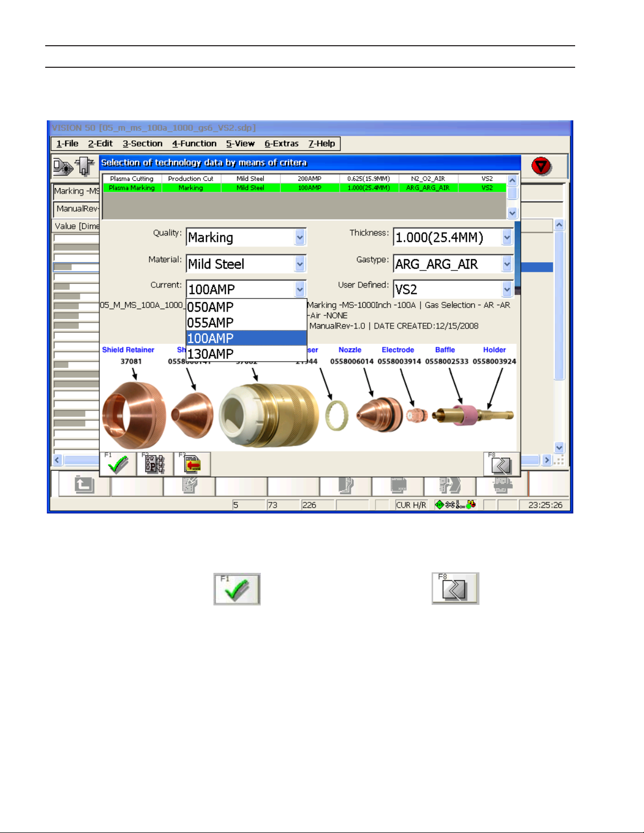Confirm selection with the F1 green checkmark in the dialog
Image resolution: width=644 pixels, height=833 pixels.
tap(118, 464)
